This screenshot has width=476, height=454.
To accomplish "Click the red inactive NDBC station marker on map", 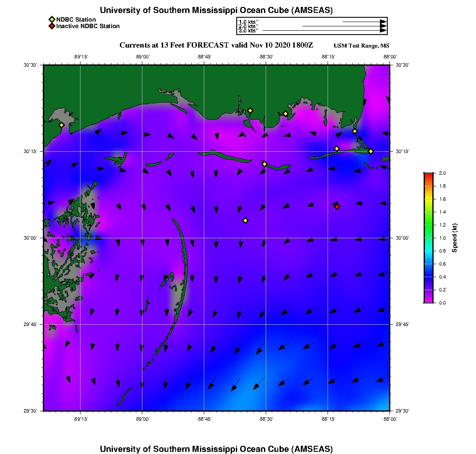I will coord(337,207).
